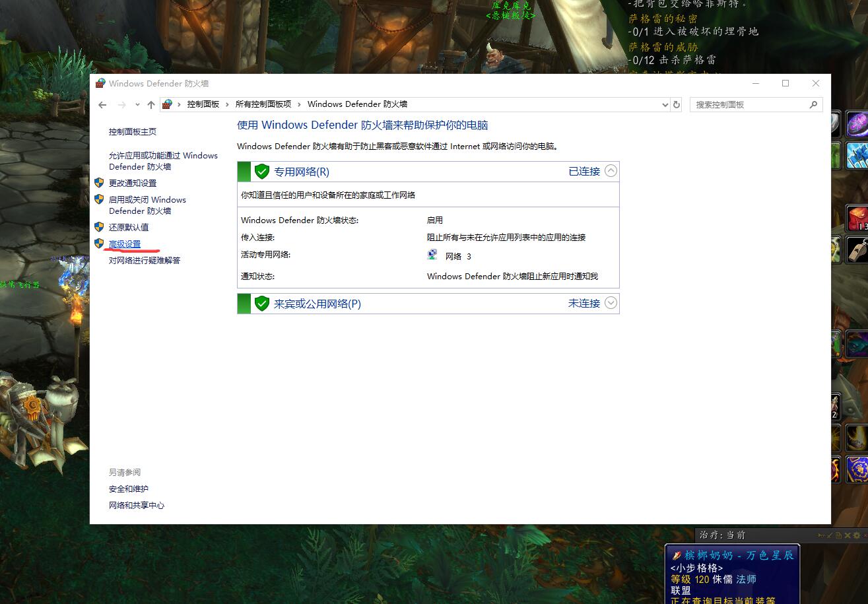
Task: Expand chevron after 所有控制面板项 breadcrumb
Action: pyautogui.click(x=299, y=104)
